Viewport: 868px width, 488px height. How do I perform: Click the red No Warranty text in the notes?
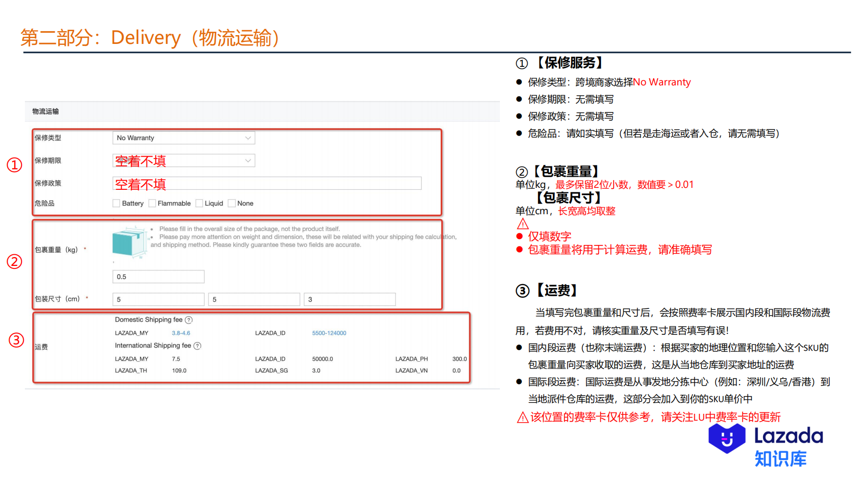(x=662, y=82)
